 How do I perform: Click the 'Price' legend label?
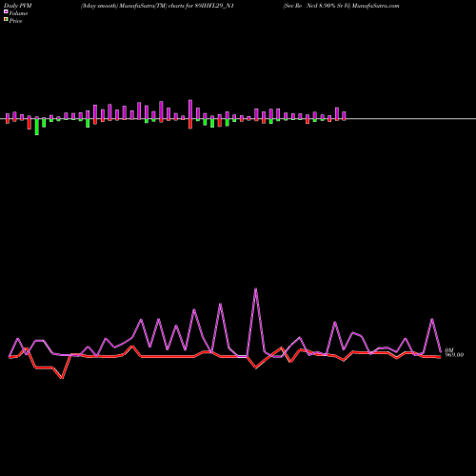(x=15, y=21)
